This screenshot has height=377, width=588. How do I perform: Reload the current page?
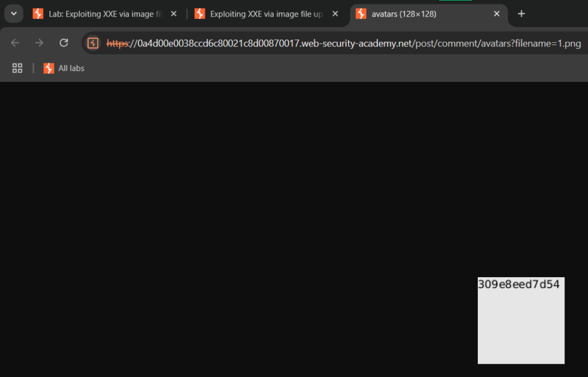pos(64,42)
